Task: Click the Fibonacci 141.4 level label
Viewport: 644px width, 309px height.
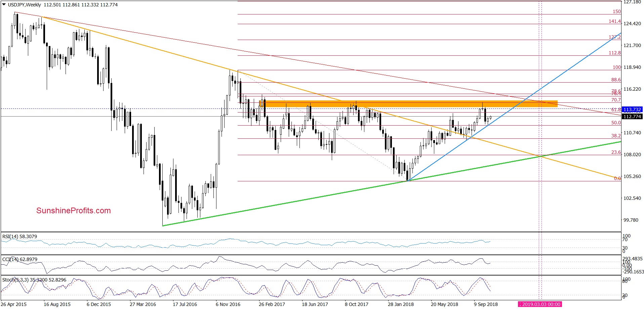Action: click(615, 21)
